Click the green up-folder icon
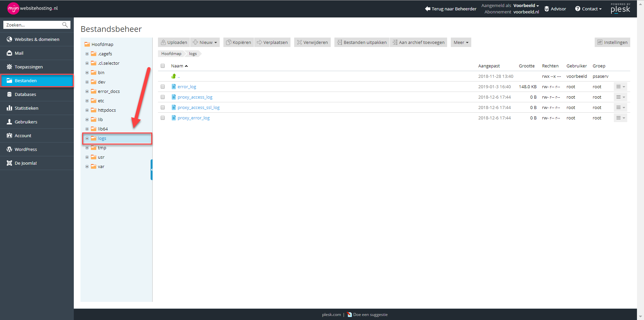This screenshot has width=644, height=320. click(174, 76)
